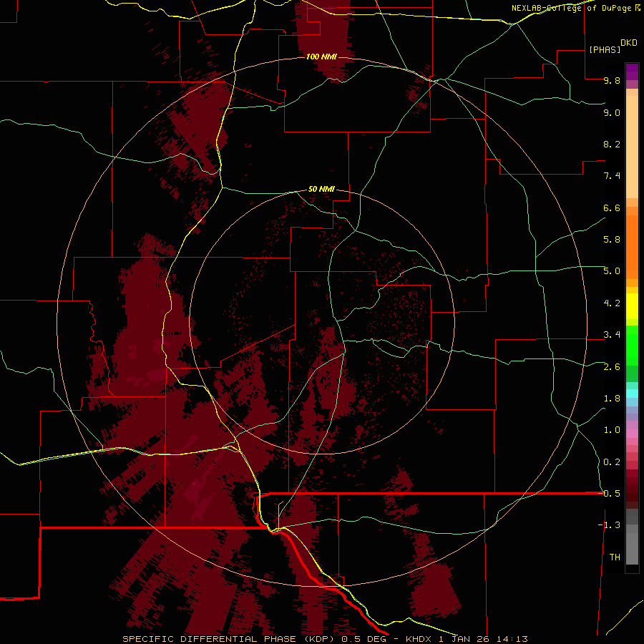Click the 0.2 value on the color scale

[x=612, y=462]
